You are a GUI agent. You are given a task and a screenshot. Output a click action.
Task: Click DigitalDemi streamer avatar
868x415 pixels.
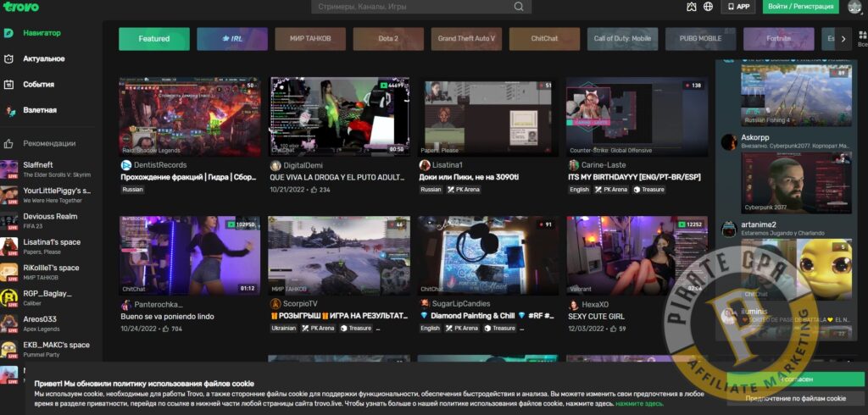275,165
